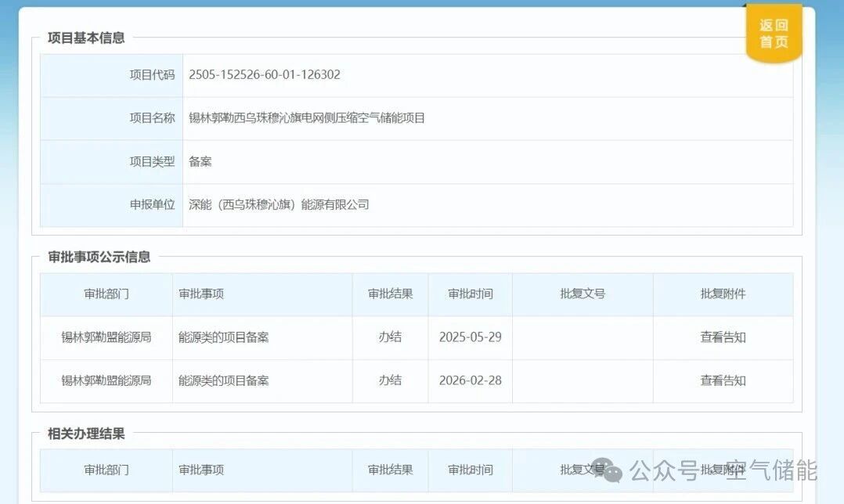Select the 2026-02-28 approval date cell
The height and width of the screenshot is (504, 844).
point(471,380)
